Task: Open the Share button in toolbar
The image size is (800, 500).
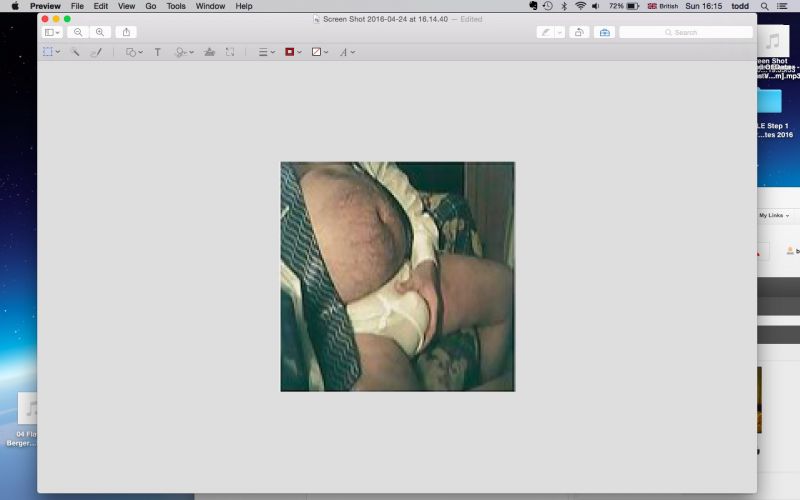Action: click(x=126, y=32)
